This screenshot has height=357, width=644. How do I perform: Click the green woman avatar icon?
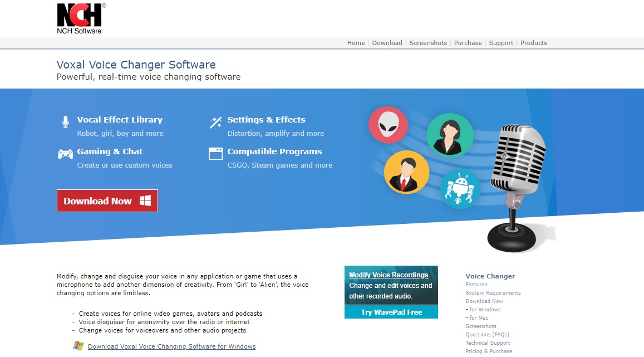pyautogui.click(x=450, y=135)
